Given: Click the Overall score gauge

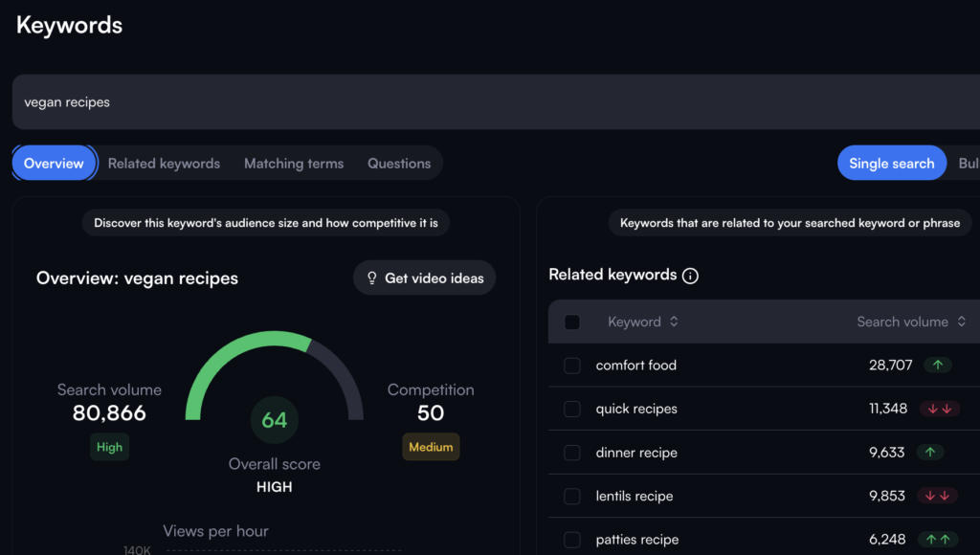Looking at the screenshot, I should point(275,419).
